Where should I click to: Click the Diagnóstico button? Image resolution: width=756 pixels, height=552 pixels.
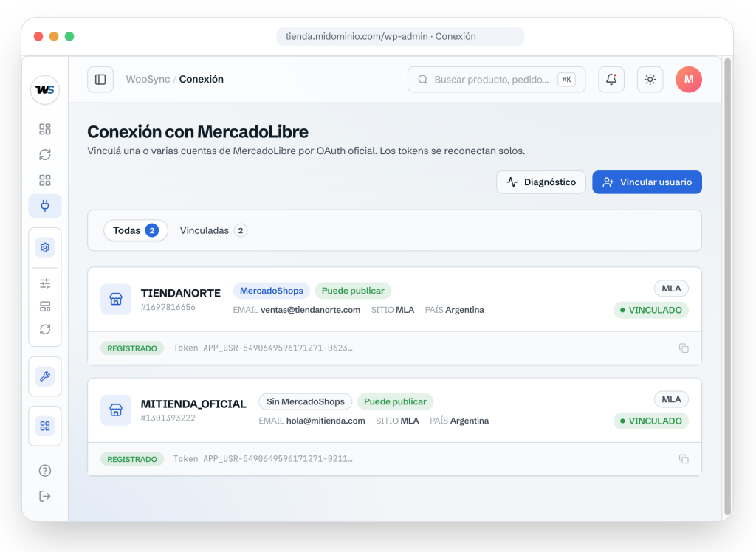[x=541, y=182]
